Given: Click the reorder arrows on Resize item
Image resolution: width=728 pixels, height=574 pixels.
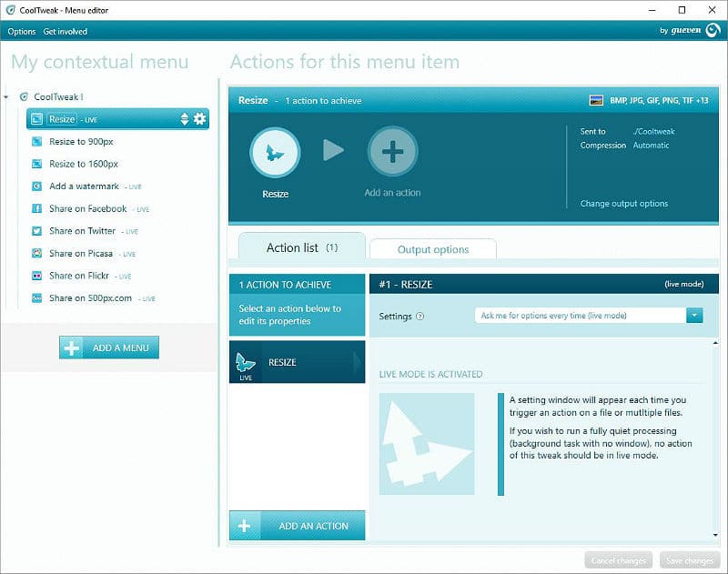Looking at the screenshot, I should [185, 119].
